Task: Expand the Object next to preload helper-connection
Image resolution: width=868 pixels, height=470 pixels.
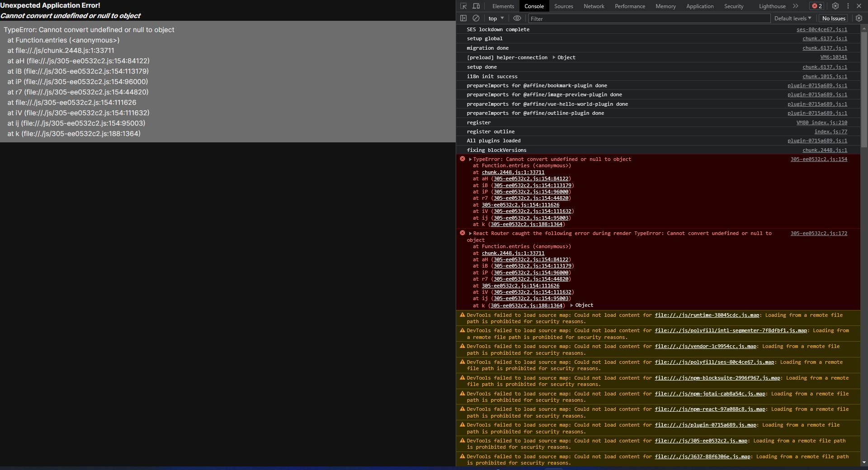Action: click(555, 57)
